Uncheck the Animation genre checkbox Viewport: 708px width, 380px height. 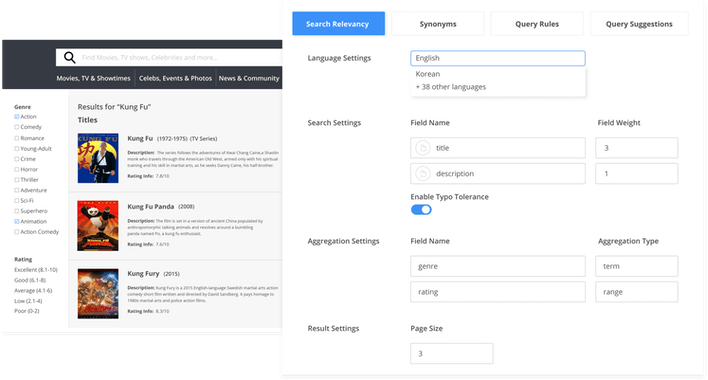(17, 221)
